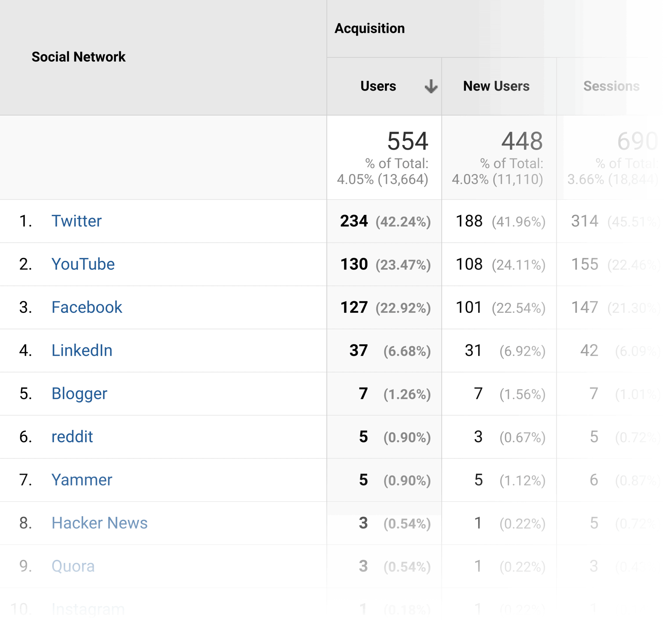Click Facebook's Users value 127

point(354,308)
